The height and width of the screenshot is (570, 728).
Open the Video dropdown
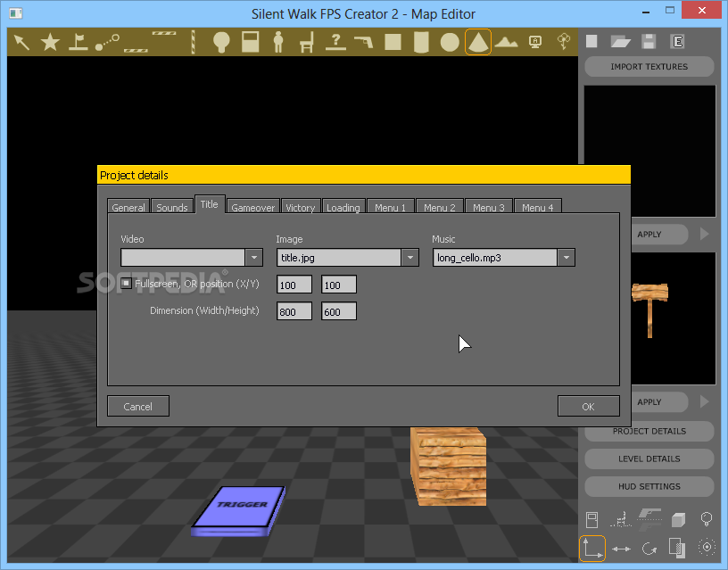[254, 258]
